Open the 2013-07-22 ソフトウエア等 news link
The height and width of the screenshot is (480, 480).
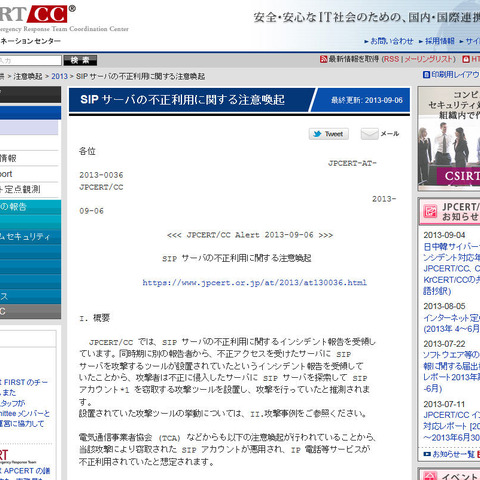pyautogui.click(x=452, y=372)
